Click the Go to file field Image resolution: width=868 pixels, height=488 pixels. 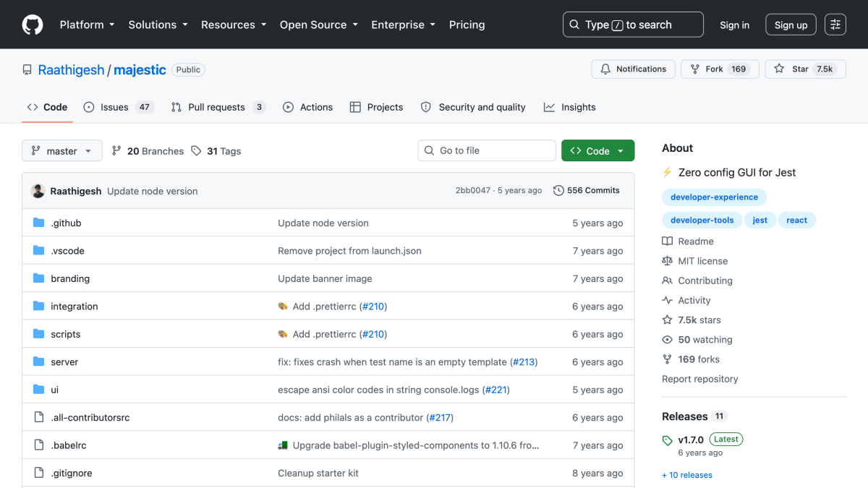point(487,150)
